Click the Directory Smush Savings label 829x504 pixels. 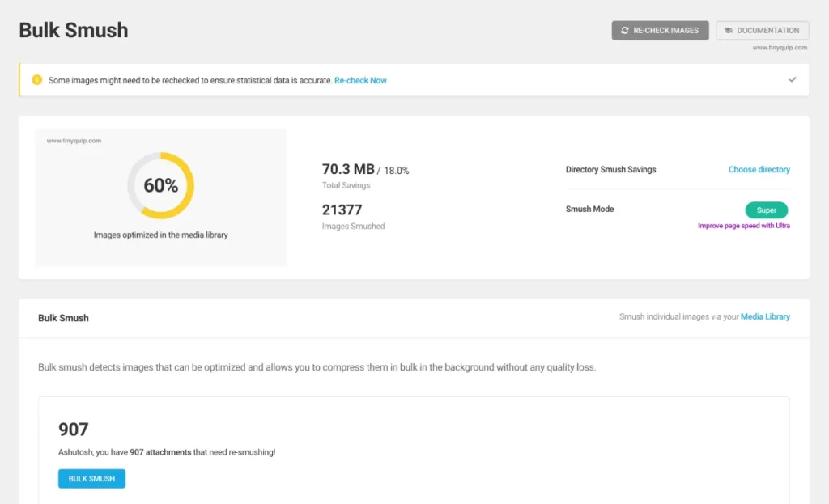point(610,170)
